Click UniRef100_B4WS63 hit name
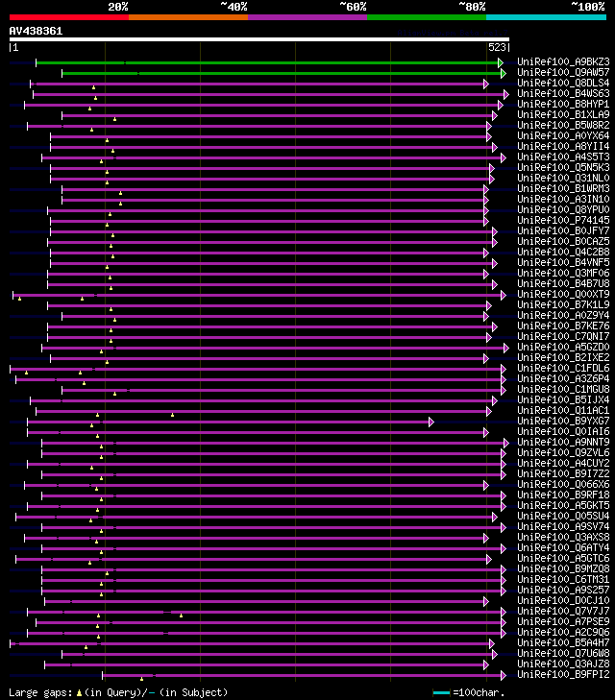Screen dimensions: 615x700 point(563,93)
